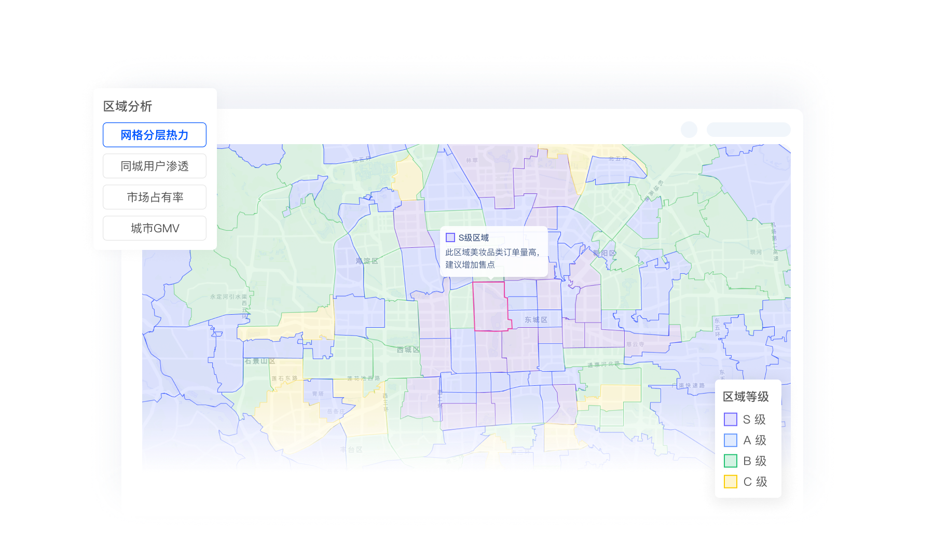934x560 pixels.
Task: Click the S级区域 tooltip square icon
Action: click(450, 237)
